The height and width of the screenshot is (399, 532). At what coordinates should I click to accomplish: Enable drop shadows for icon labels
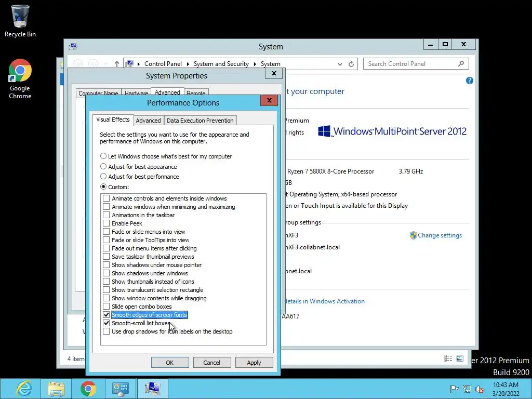tap(106, 331)
